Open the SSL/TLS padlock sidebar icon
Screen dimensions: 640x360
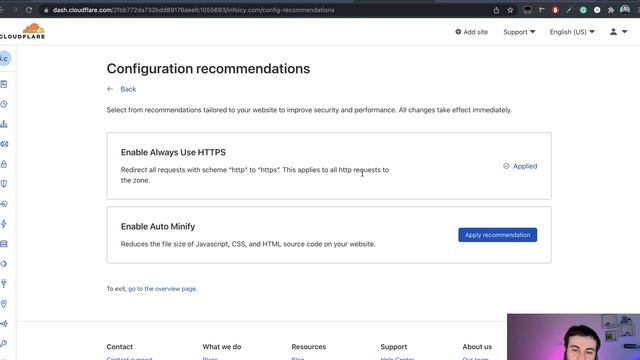click(4, 164)
